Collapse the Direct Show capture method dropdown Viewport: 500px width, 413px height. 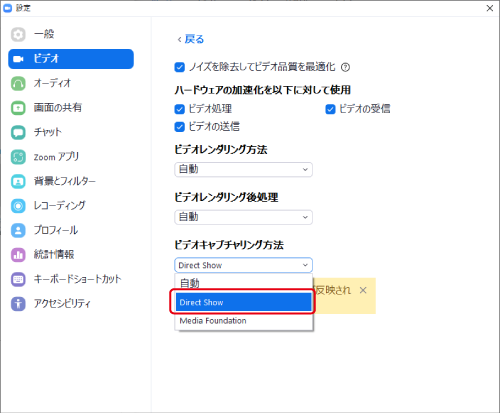coord(243,265)
